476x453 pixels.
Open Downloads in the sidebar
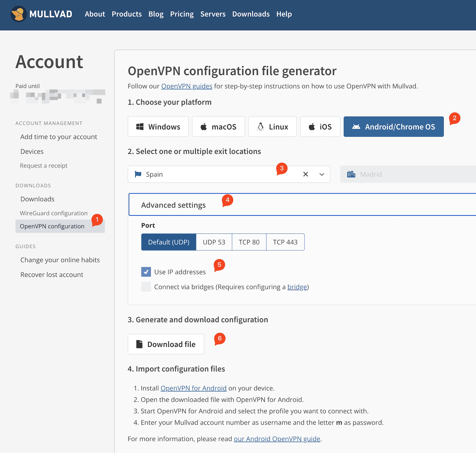click(x=37, y=199)
